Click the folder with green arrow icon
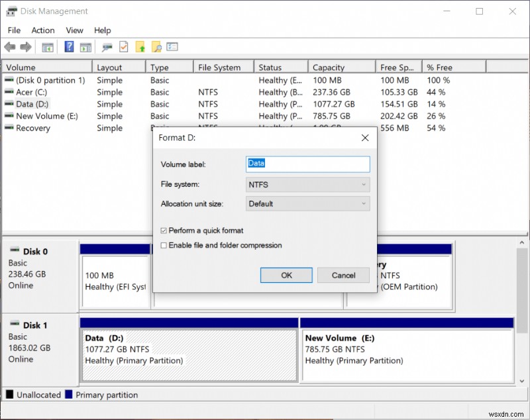Image resolution: width=530 pixels, height=420 pixels. [140, 47]
